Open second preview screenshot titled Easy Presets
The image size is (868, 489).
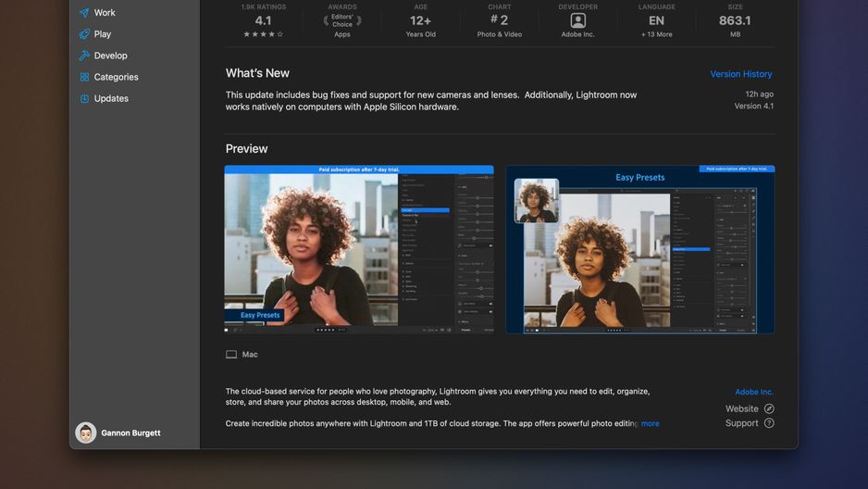tap(640, 249)
